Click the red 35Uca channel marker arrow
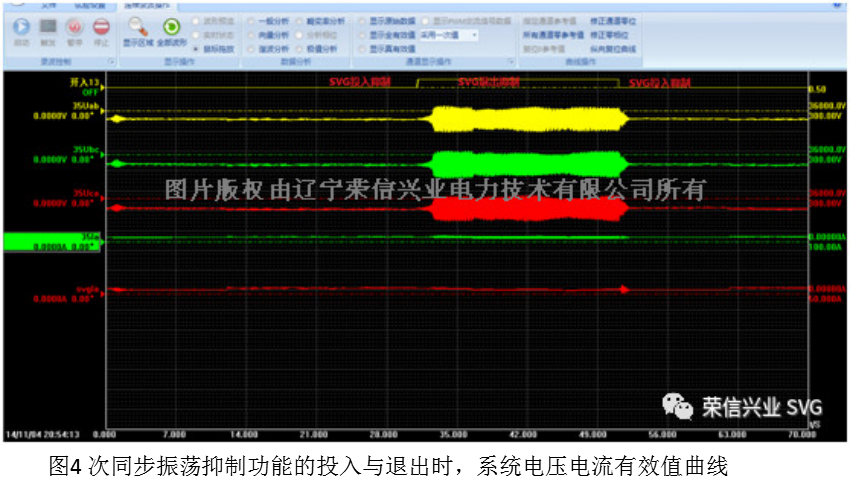 [x=118, y=207]
